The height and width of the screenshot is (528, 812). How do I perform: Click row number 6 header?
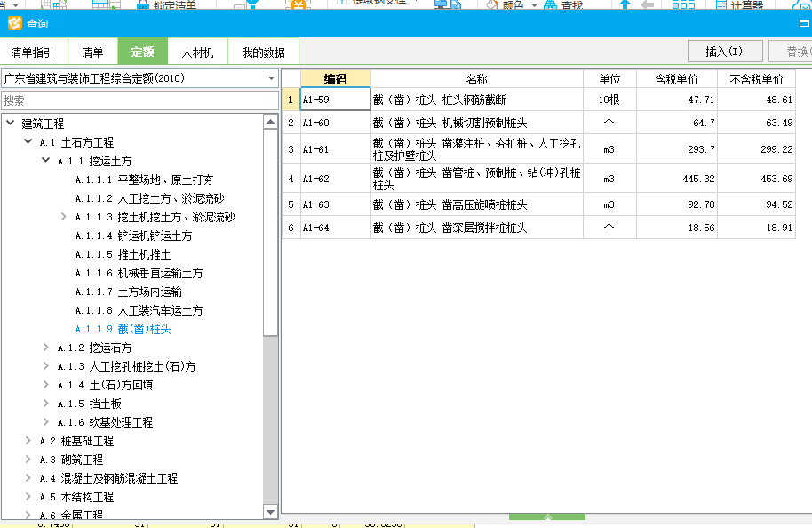(x=291, y=227)
